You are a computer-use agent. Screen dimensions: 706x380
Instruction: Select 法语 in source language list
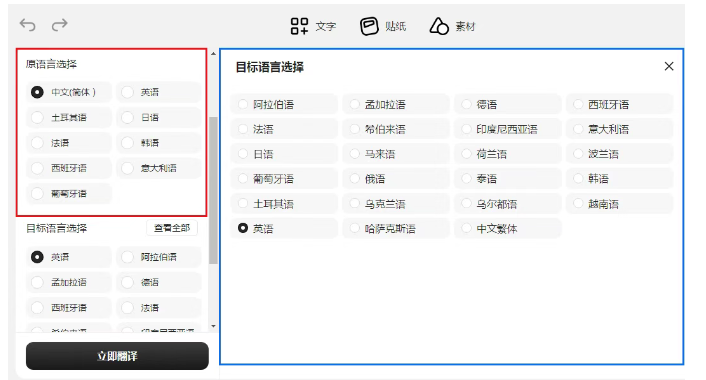[68, 143]
